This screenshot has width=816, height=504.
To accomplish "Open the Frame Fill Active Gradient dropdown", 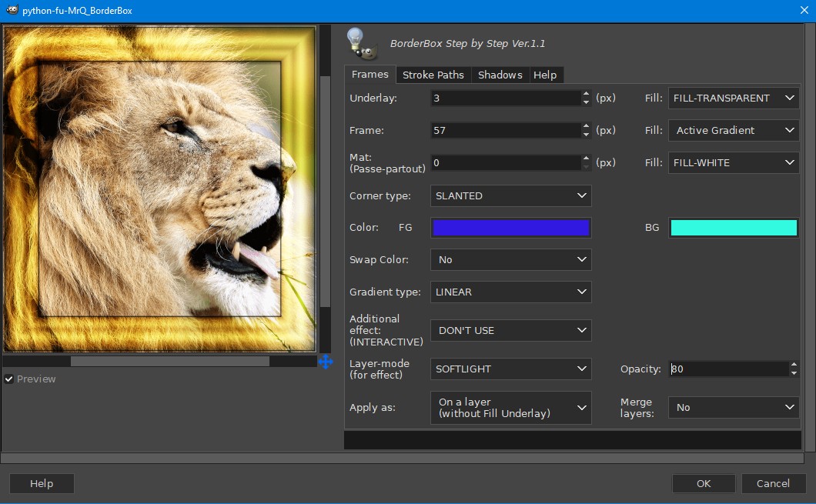I will coord(734,131).
